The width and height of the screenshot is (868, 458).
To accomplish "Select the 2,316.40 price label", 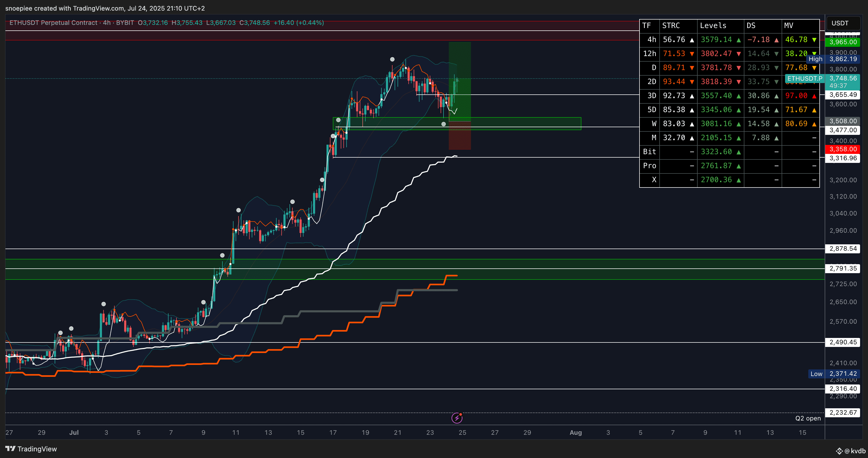I will [x=843, y=388].
